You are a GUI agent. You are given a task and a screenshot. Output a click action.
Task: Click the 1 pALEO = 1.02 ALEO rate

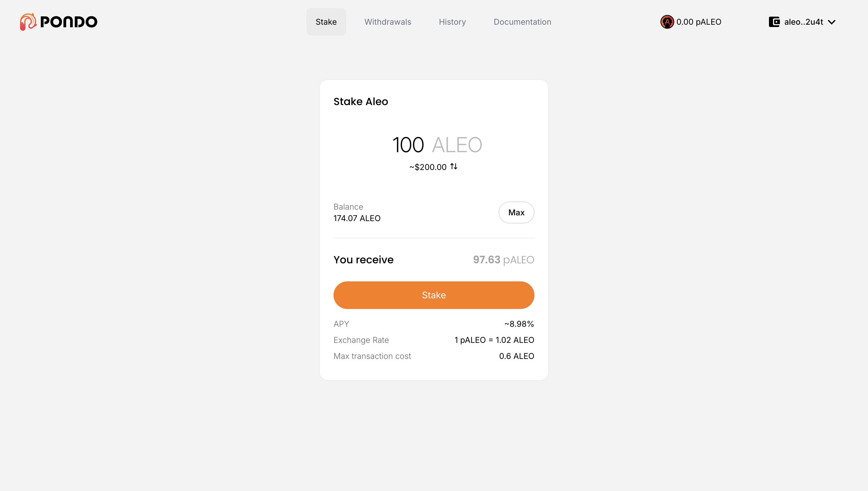[x=494, y=340]
